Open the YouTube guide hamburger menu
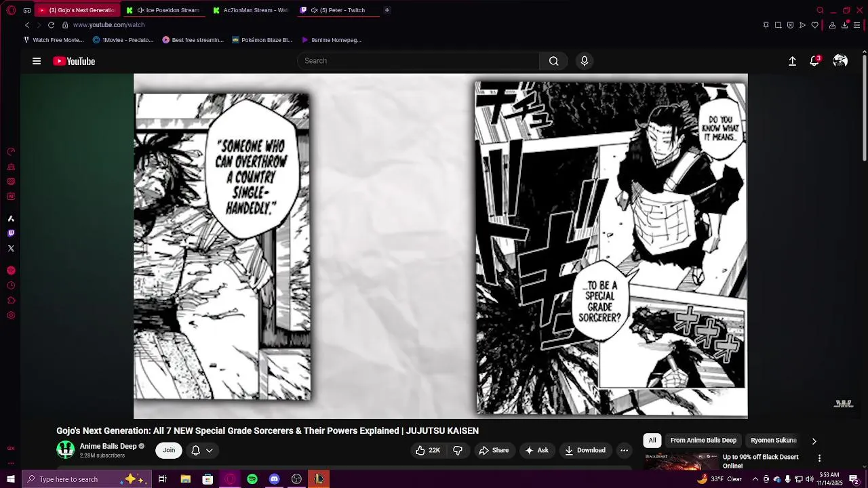This screenshot has width=868, height=488. [37, 61]
